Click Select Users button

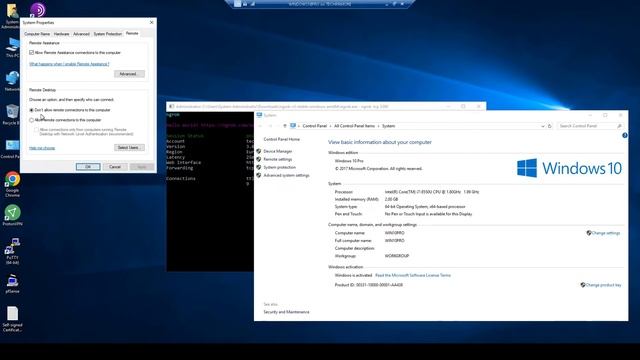[129, 147]
